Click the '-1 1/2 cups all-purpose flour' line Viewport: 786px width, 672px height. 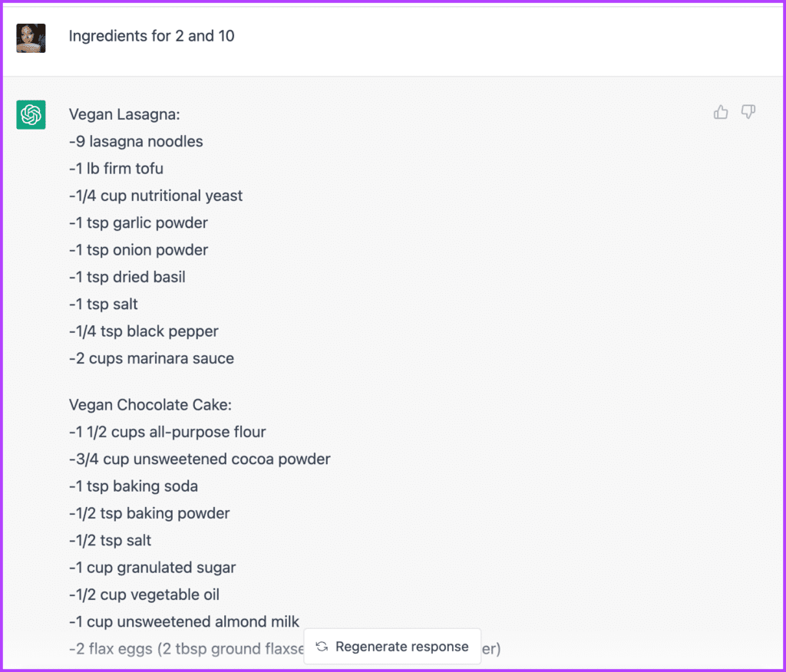pyautogui.click(x=167, y=431)
